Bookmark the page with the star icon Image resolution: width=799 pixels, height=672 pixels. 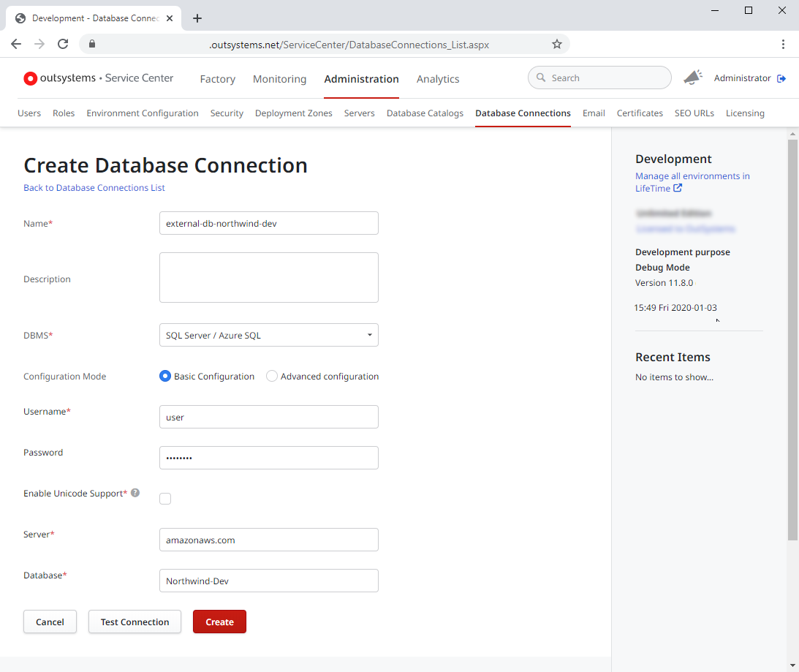click(557, 44)
